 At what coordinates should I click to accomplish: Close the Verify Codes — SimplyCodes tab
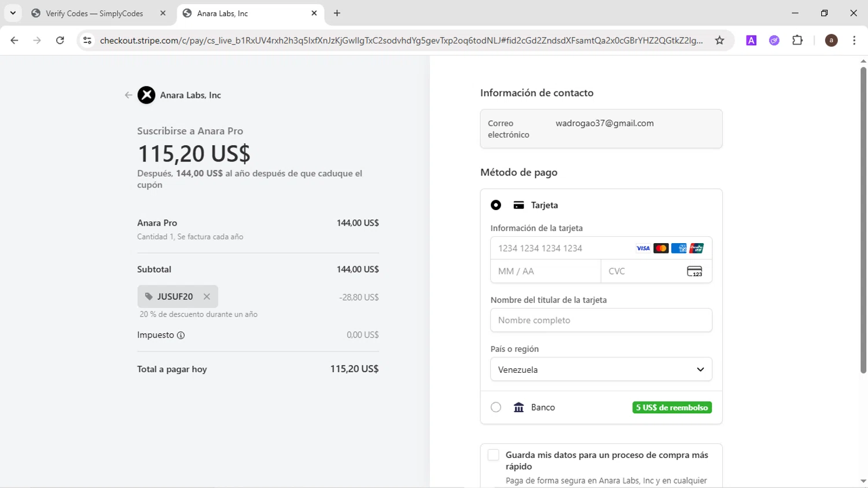point(163,13)
